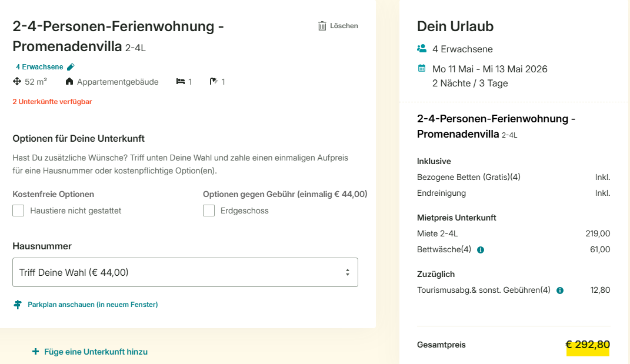Enable the Haustiere nicht gestattet checkbox
This screenshot has width=630, height=364.
tap(18, 210)
